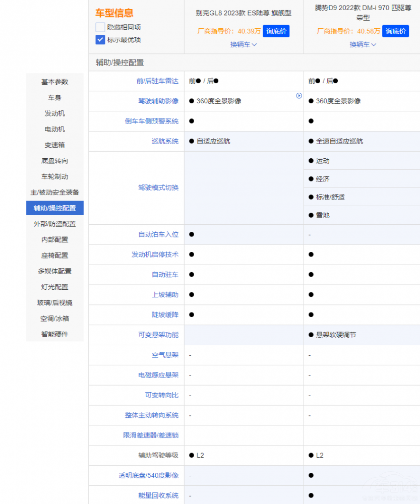Screen dimensions: 420x504
Task: Open the 自动泊车入位 parameter link
Action: click(158, 234)
